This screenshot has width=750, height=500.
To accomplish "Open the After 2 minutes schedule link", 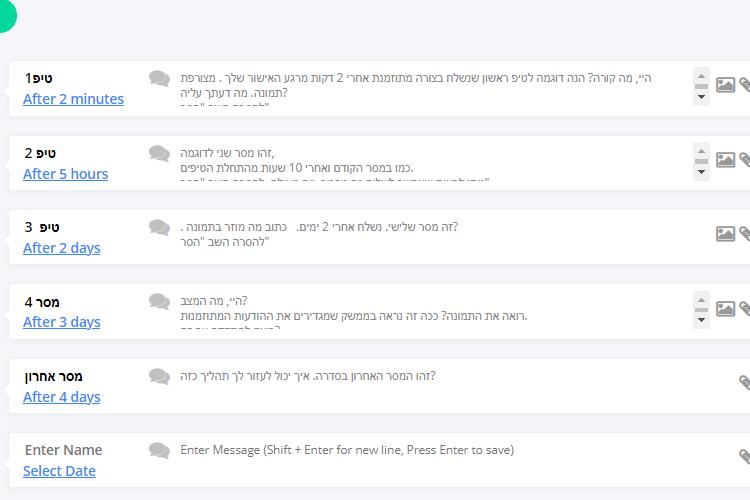I will pyautogui.click(x=74, y=99).
